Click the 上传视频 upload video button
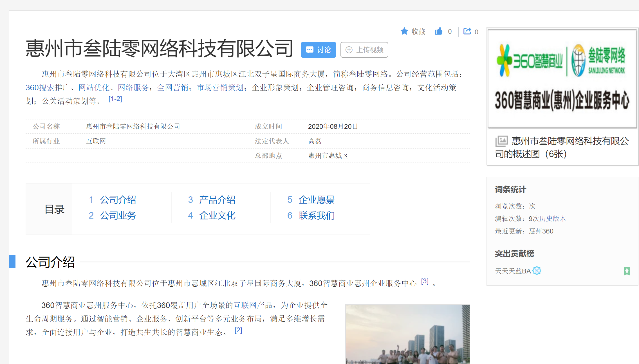This screenshot has height=364, width=639. [x=364, y=50]
